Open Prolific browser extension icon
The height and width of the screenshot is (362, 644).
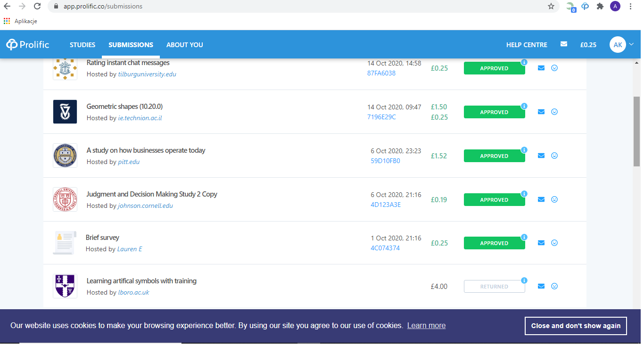(585, 7)
